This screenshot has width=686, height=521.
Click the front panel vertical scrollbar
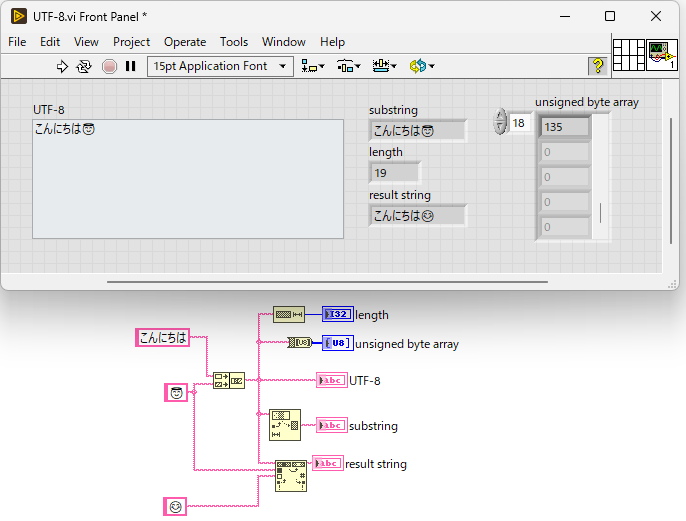(671, 181)
